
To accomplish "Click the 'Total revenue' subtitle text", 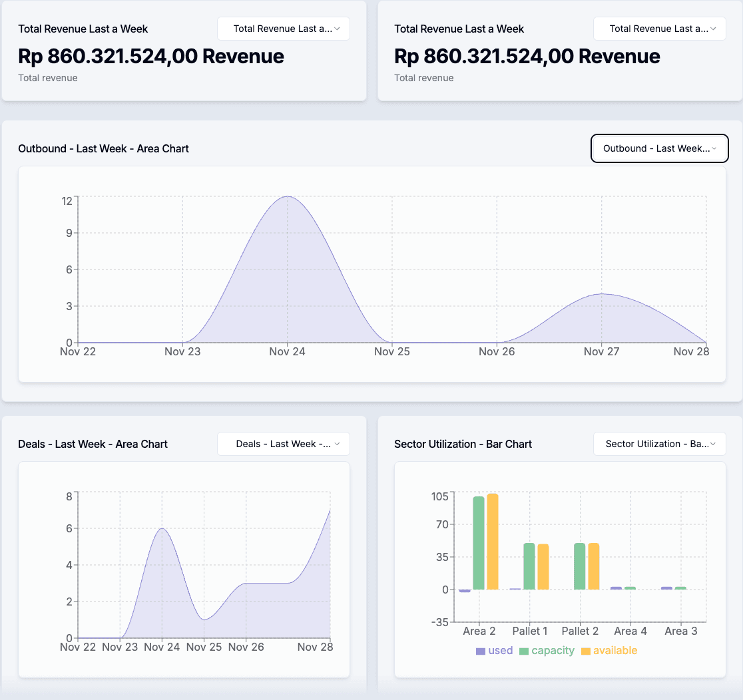I will pyautogui.click(x=47, y=78).
